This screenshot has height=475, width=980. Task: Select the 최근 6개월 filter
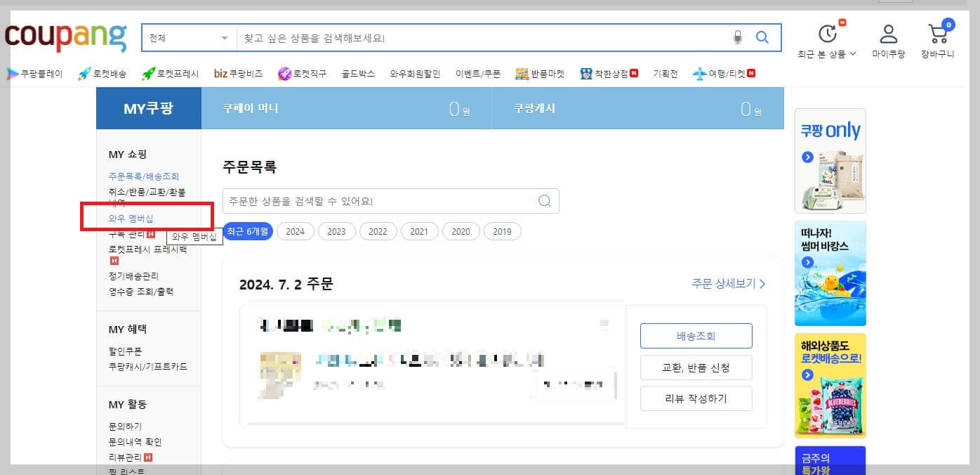click(248, 231)
